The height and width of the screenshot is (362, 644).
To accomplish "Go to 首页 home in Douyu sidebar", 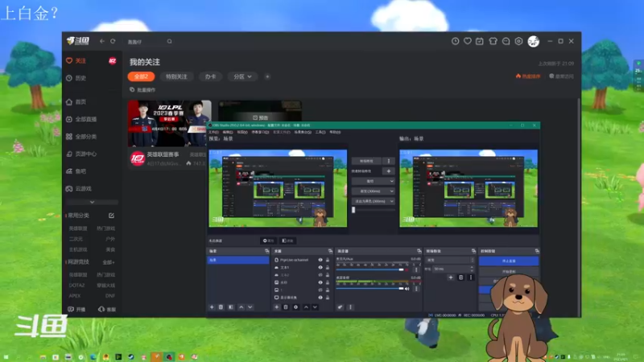I will [x=76, y=102].
